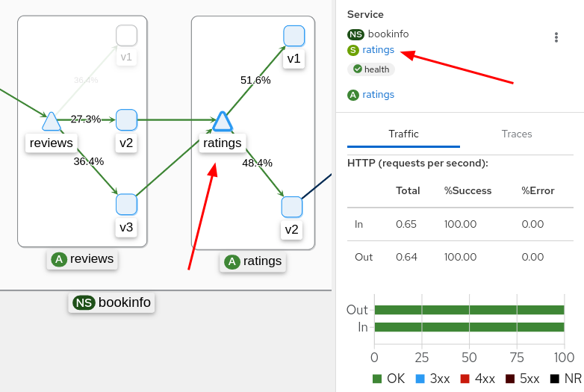Select the ratings v1 workload node

coord(294,36)
